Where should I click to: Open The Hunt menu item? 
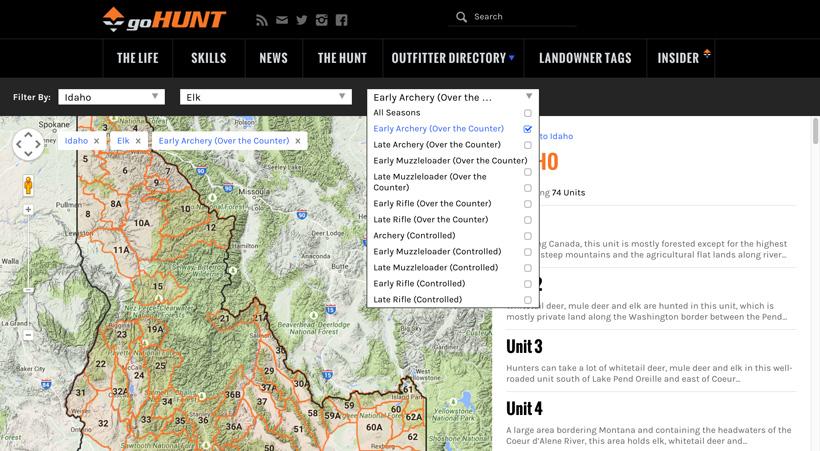(342, 58)
